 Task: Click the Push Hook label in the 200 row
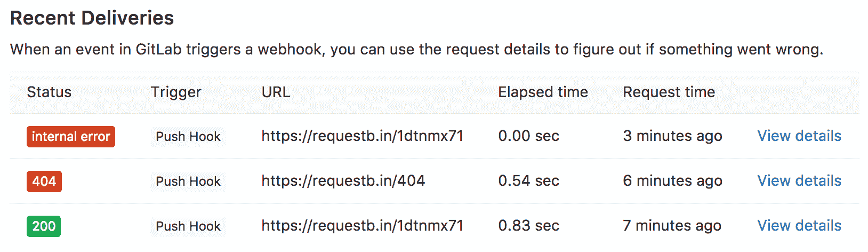coord(188,226)
